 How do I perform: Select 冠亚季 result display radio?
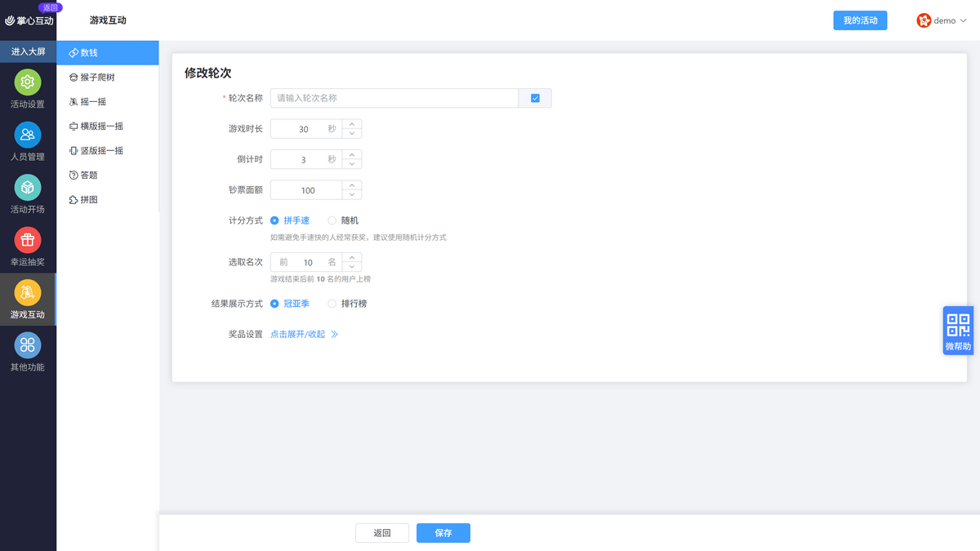(x=274, y=304)
